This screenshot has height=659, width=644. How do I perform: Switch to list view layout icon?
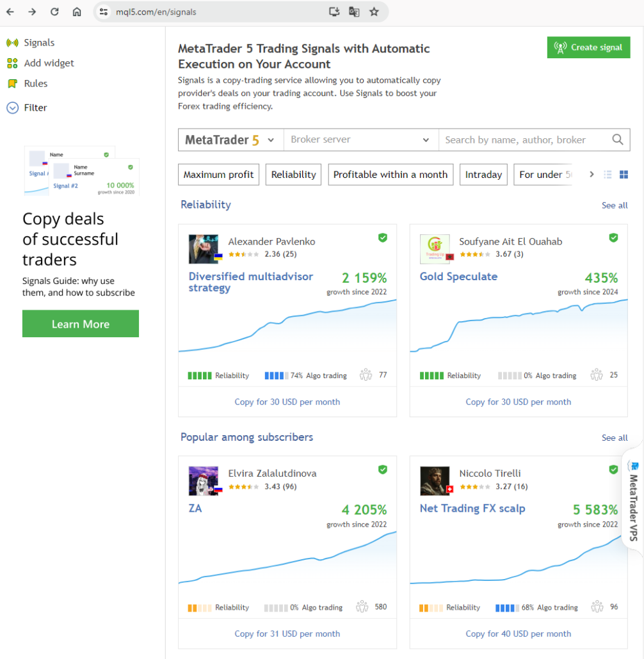[608, 175]
